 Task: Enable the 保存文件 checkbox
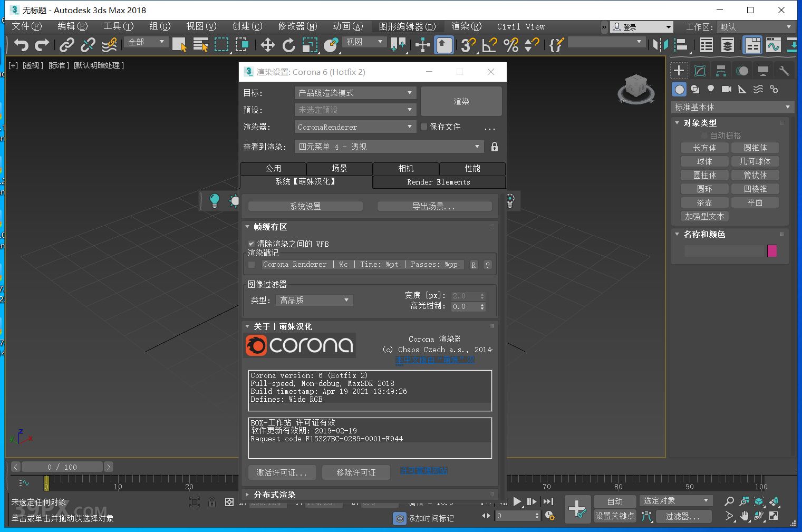[x=424, y=127]
